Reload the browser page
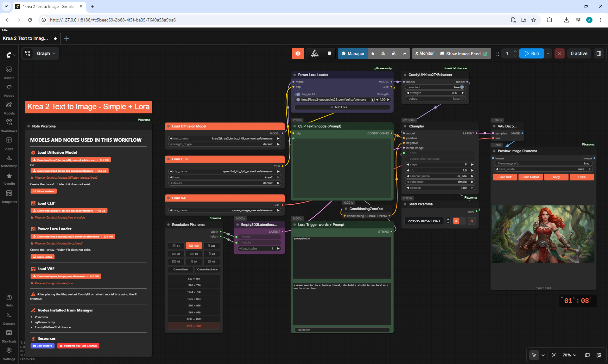This screenshot has height=364, width=608. (30, 20)
